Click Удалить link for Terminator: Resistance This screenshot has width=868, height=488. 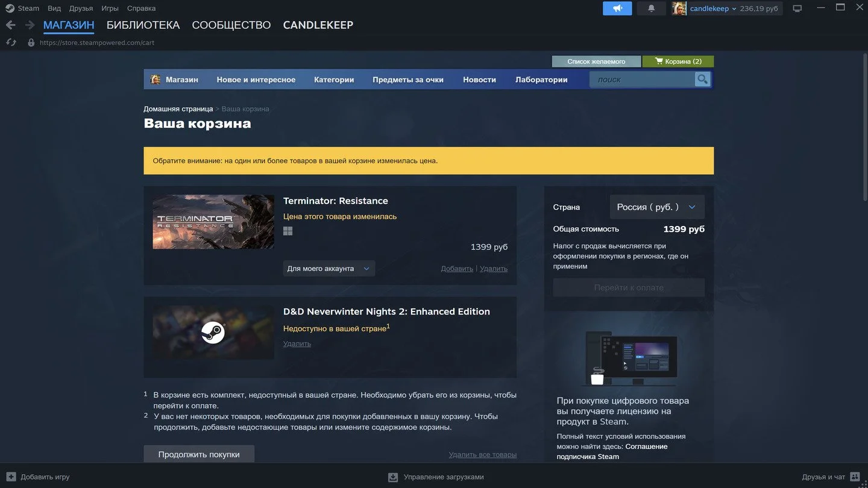click(x=494, y=269)
